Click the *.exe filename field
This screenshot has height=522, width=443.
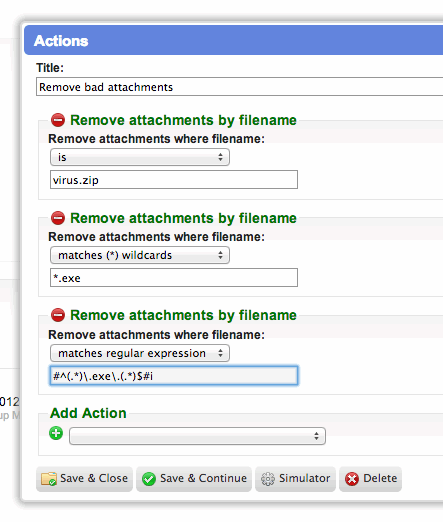coord(174,277)
